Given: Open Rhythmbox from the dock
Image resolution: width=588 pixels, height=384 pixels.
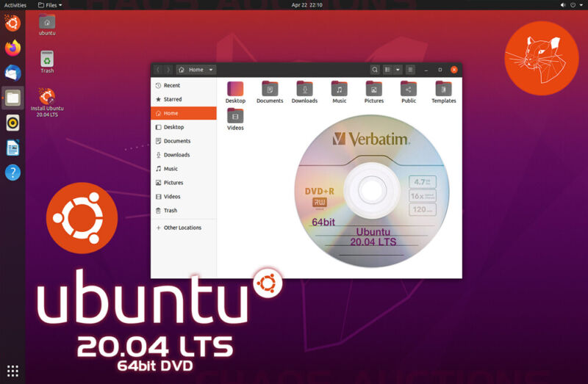Looking at the screenshot, I should [x=12, y=123].
